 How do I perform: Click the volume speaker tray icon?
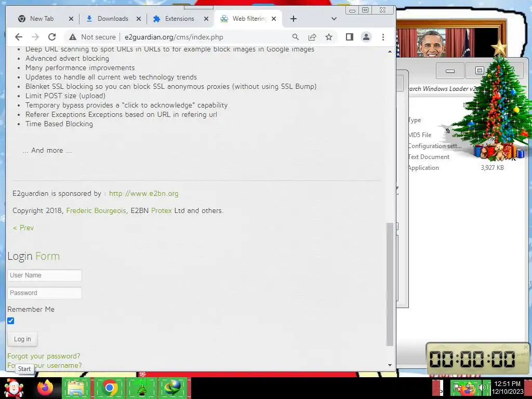click(483, 388)
